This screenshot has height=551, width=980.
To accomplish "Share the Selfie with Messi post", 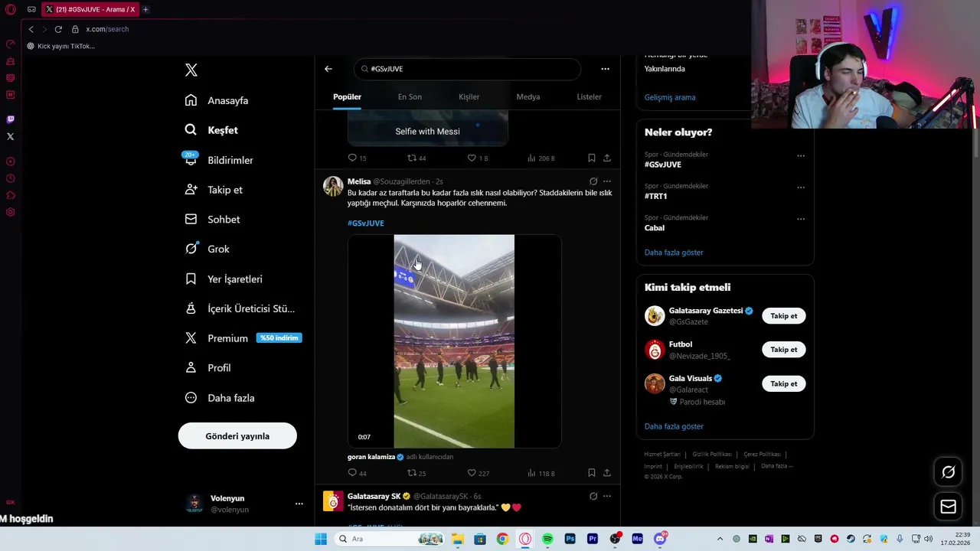I will click(607, 158).
